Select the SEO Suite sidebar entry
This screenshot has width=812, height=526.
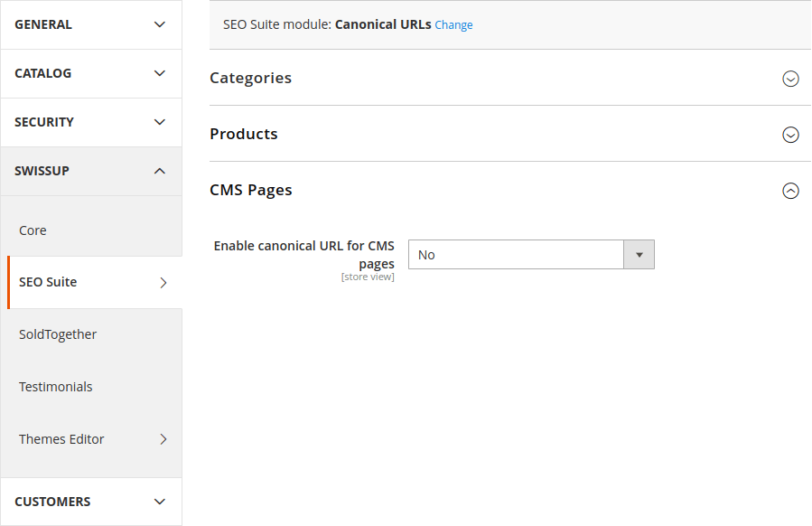(x=46, y=282)
